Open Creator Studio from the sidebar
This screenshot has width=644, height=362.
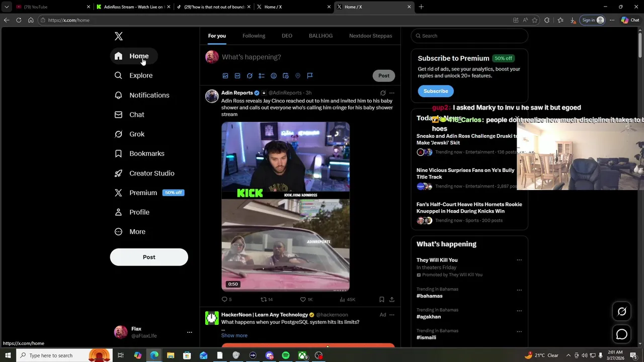[x=144, y=173]
